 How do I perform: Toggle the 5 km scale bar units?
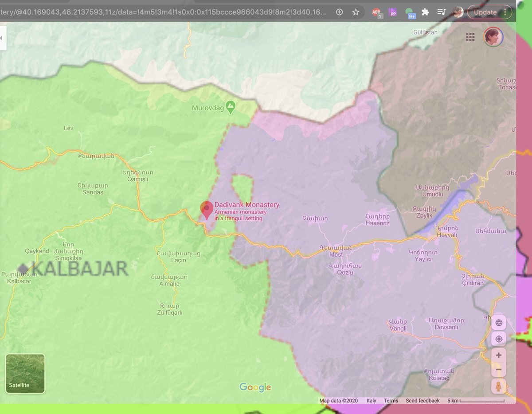(x=476, y=401)
